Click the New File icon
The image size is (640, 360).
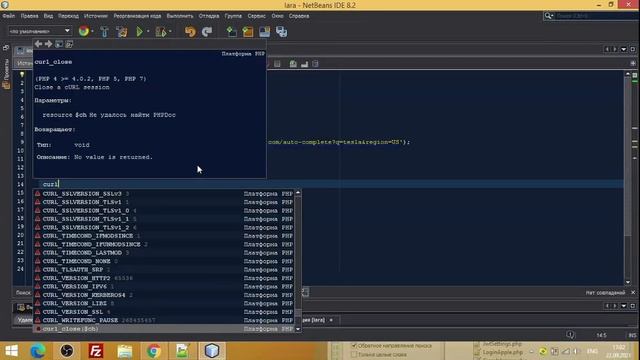[232, 31]
